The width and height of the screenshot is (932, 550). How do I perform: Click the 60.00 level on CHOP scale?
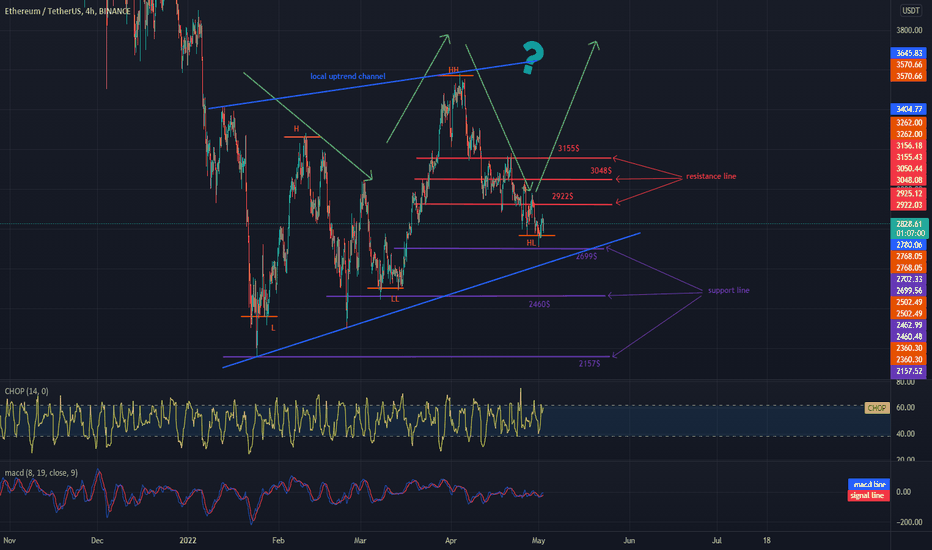(x=905, y=408)
